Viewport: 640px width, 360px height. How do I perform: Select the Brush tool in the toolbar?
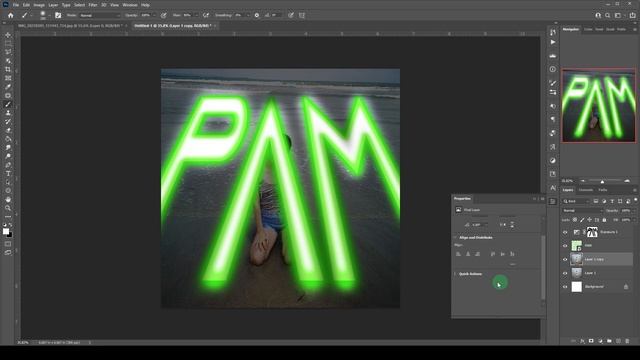click(x=8, y=104)
